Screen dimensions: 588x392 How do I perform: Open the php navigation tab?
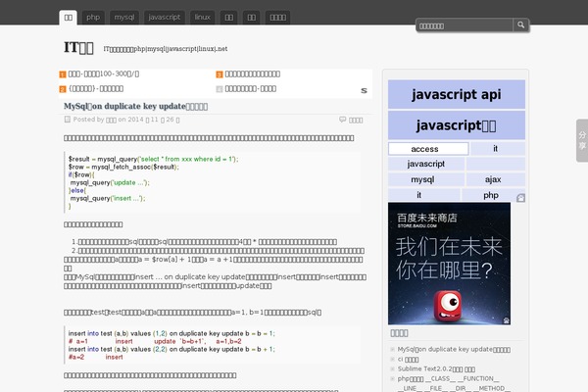pyautogui.click(x=93, y=18)
